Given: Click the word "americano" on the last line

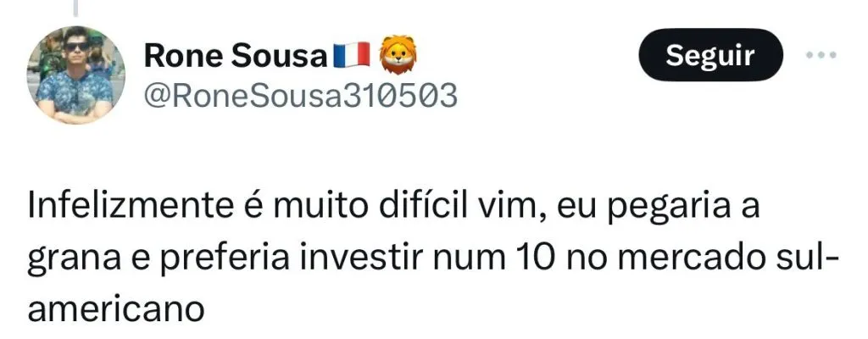Looking at the screenshot, I should coord(116,305).
